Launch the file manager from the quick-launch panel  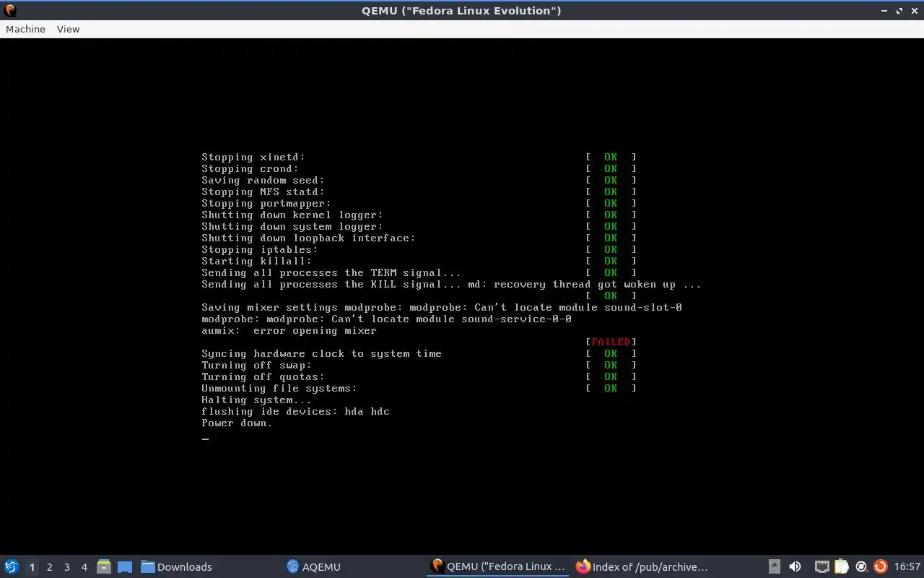pos(104,566)
